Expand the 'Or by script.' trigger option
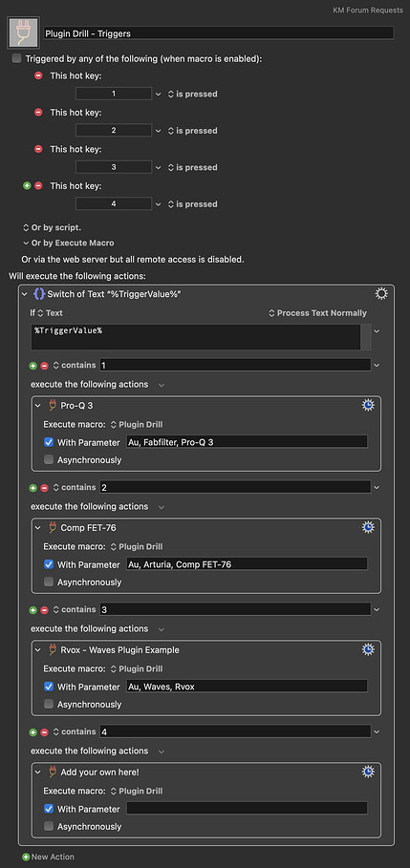The height and width of the screenshot is (868, 410). 52,227
